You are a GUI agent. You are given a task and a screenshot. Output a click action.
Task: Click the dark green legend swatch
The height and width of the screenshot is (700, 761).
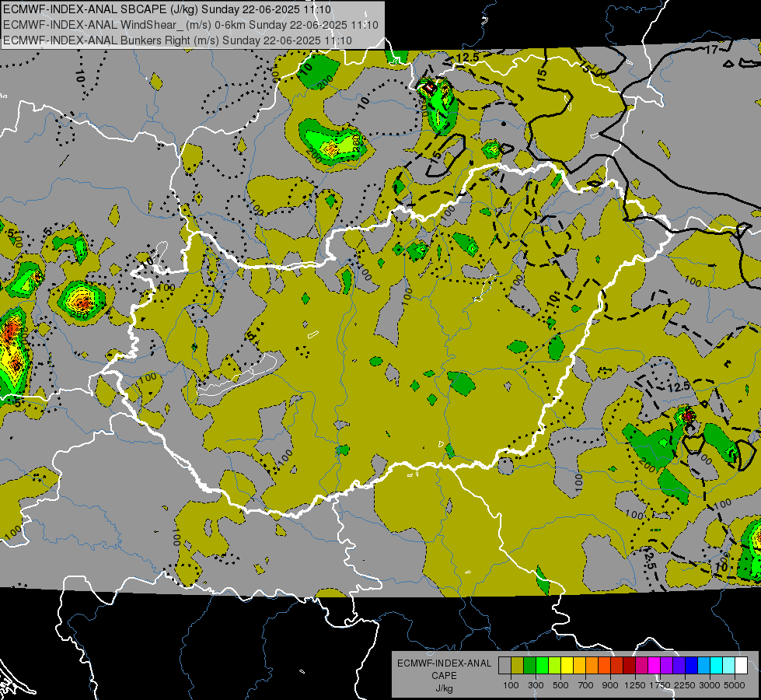(529, 666)
